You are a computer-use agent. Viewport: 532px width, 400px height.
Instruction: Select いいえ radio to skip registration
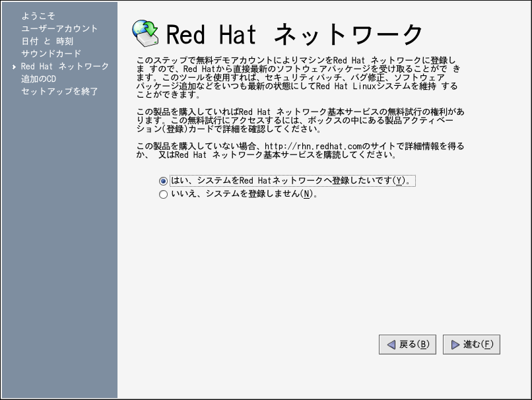pos(163,195)
